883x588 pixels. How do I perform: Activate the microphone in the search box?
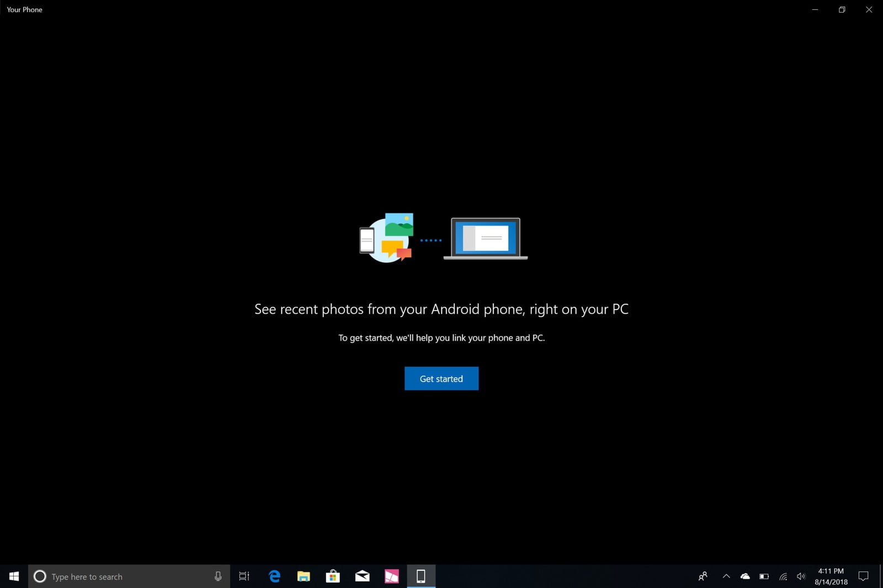(x=218, y=576)
